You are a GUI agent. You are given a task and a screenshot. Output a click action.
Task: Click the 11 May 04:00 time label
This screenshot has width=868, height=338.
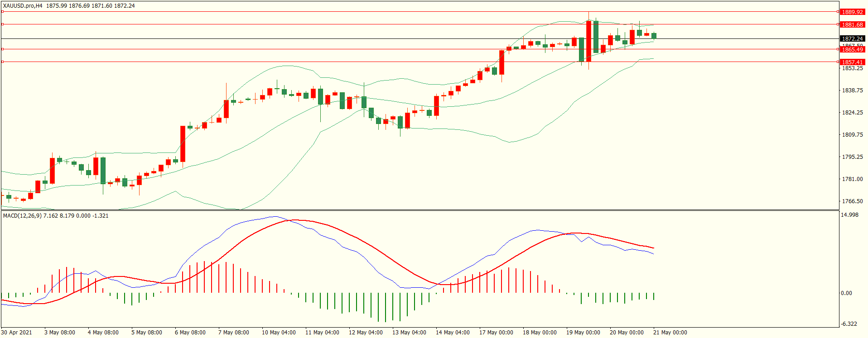coord(322,333)
